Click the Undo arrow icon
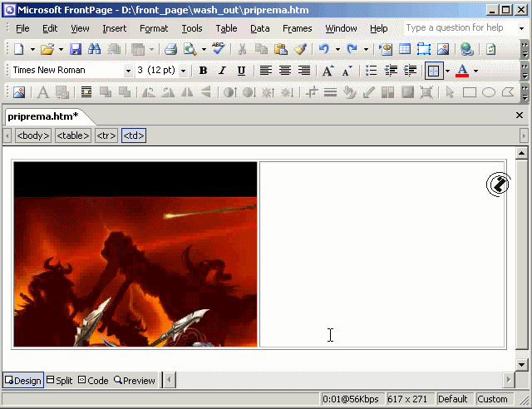The width and height of the screenshot is (532, 409). coord(323,50)
